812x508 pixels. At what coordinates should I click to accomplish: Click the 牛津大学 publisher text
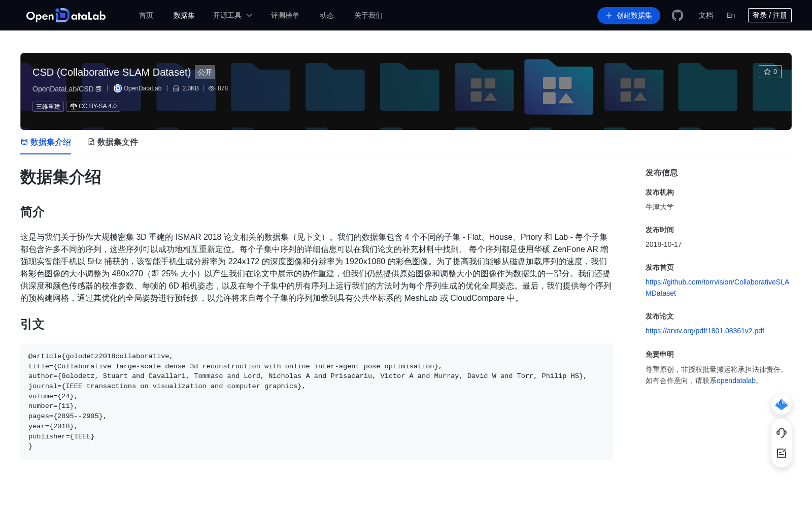pyautogui.click(x=660, y=207)
